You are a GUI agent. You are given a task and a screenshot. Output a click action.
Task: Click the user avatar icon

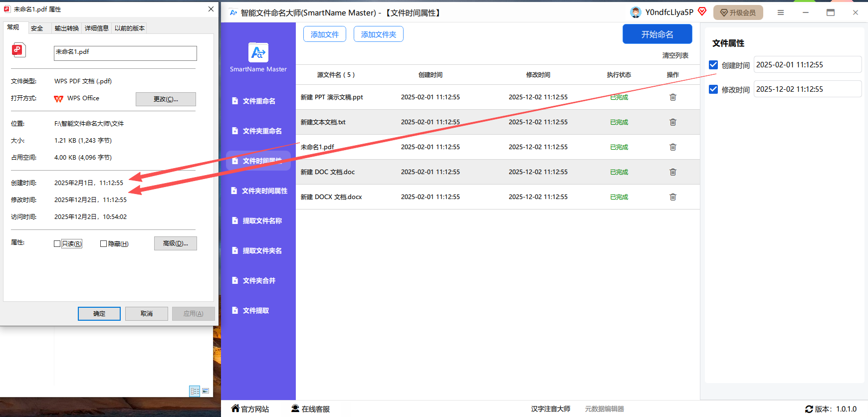click(x=636, y=12)
